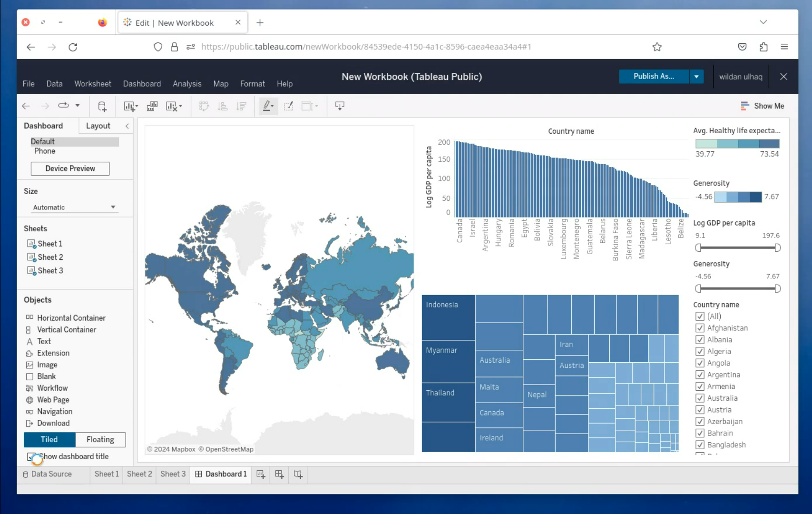Viewport: 812px width, 514px height.
Task: Open the Analysis menu
Action: pyautogui.click(x=187, y=84)
